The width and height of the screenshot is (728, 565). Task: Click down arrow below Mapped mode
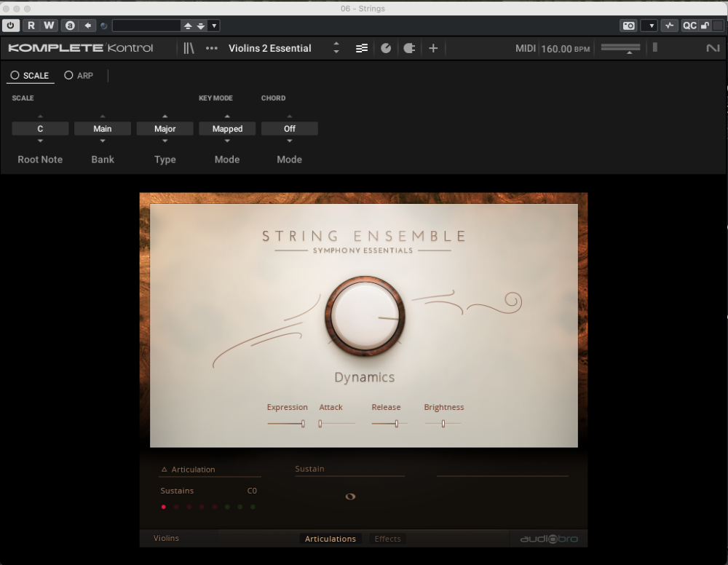pyautogui.click(x=227, y=141)
